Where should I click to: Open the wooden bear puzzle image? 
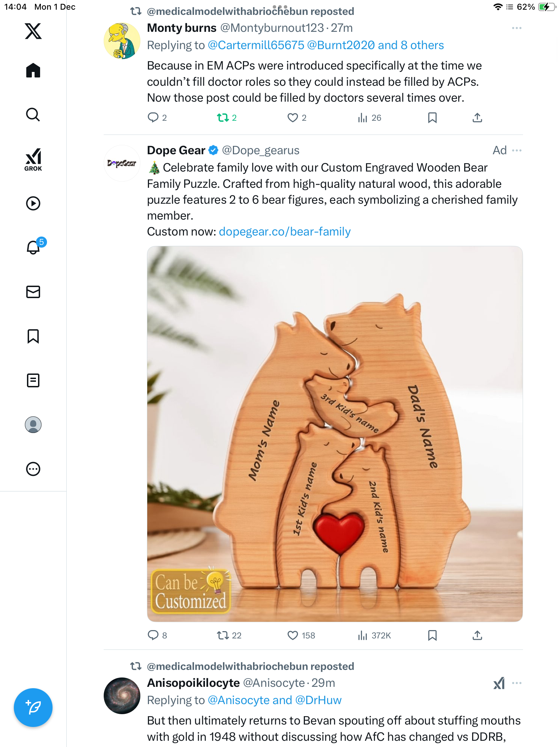point(335,434)
